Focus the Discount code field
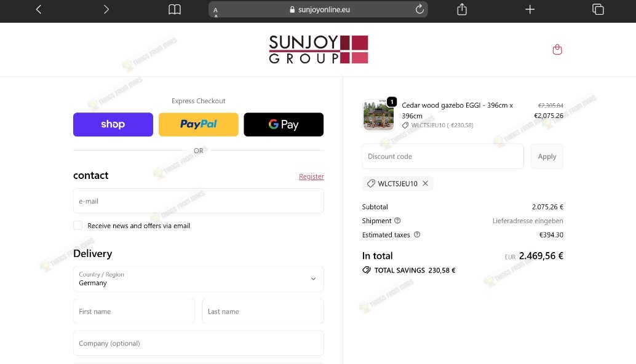 pos(442,156)
